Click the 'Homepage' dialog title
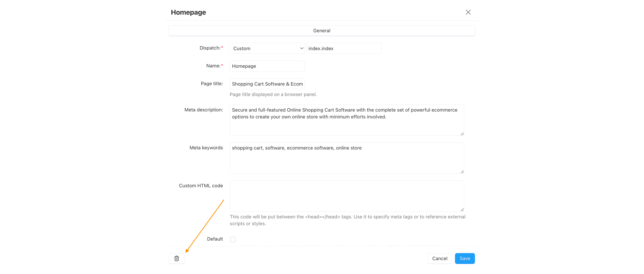 188,12
